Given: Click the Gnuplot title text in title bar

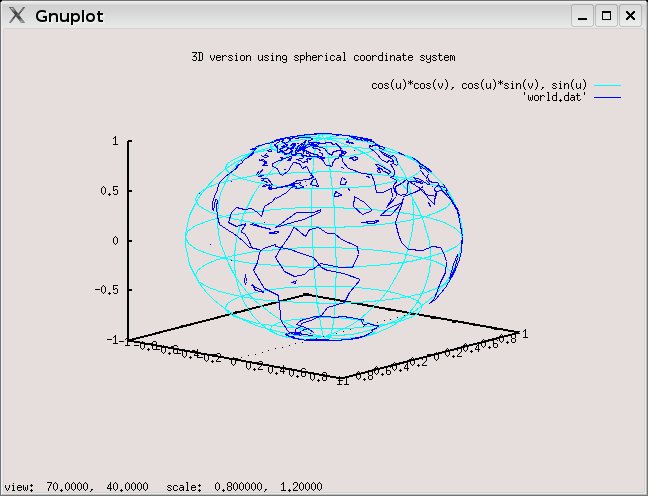Looking at the screenshot, I should (x=68, y=16).
